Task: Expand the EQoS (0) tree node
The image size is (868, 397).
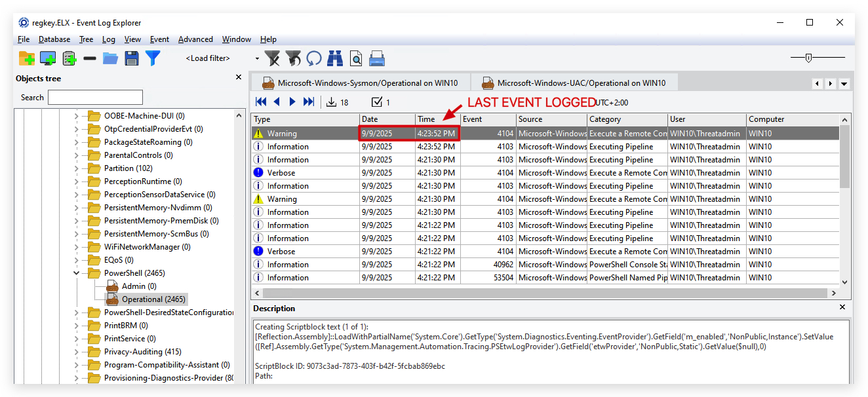Action: point(76,260)
